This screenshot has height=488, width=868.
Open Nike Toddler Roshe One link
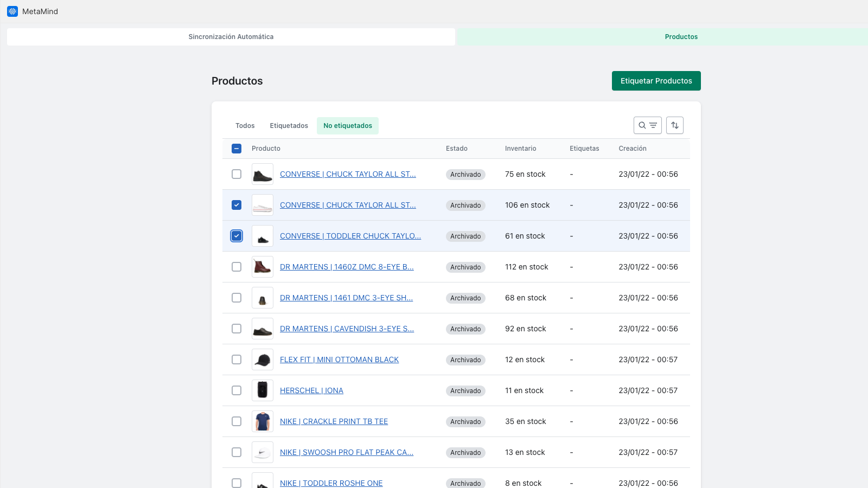tap(331, 483)
